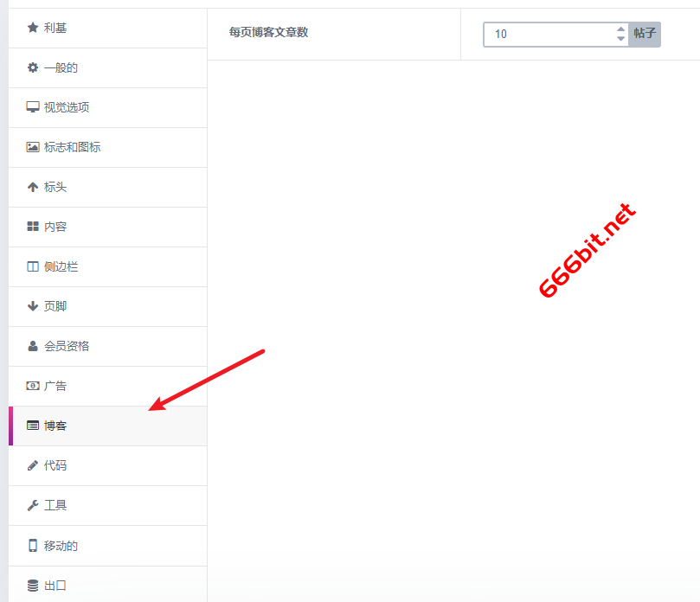Viewport: 700px width, 602px height.
Task: Open the 广告 tab
Action: (x=107, y=386)
